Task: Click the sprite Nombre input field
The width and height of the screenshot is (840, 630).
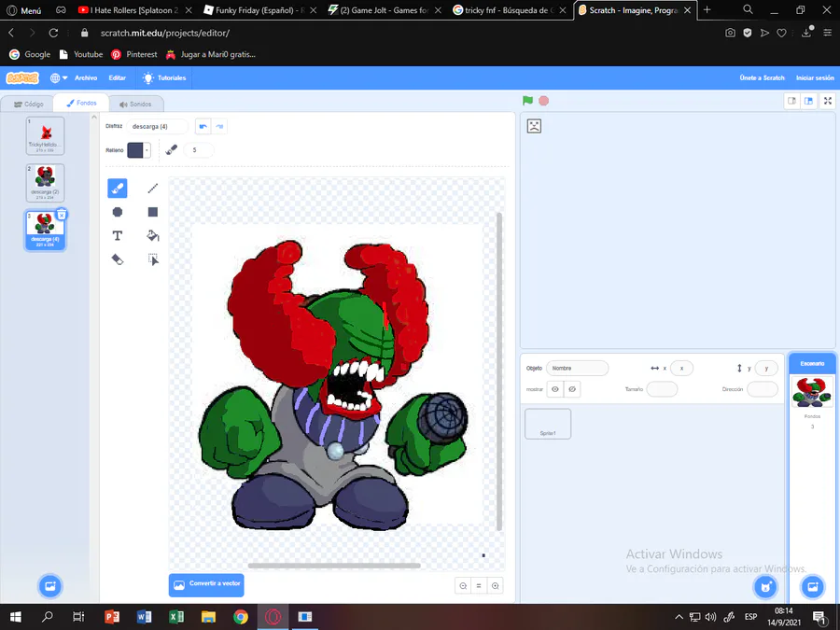Action: tap(578, 368)
